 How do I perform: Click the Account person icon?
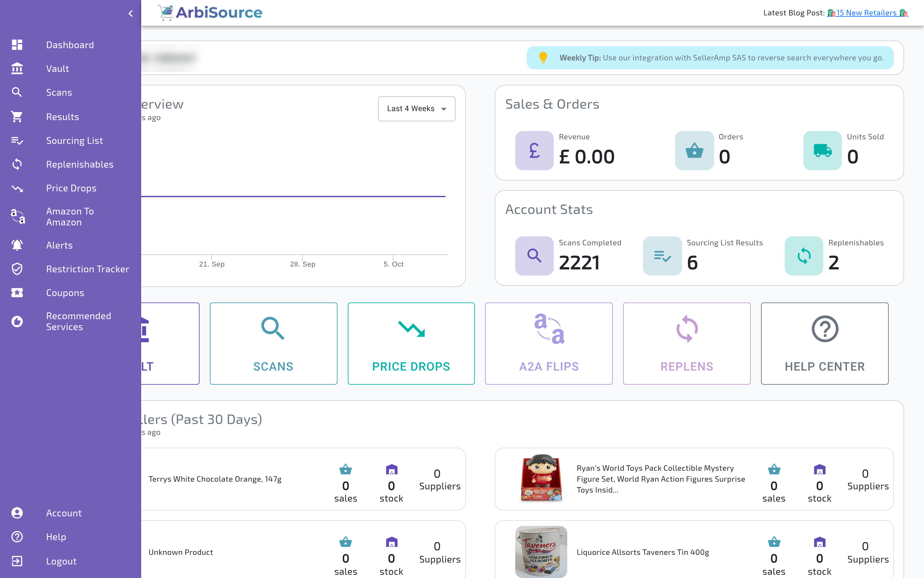(x=17, y=512)
